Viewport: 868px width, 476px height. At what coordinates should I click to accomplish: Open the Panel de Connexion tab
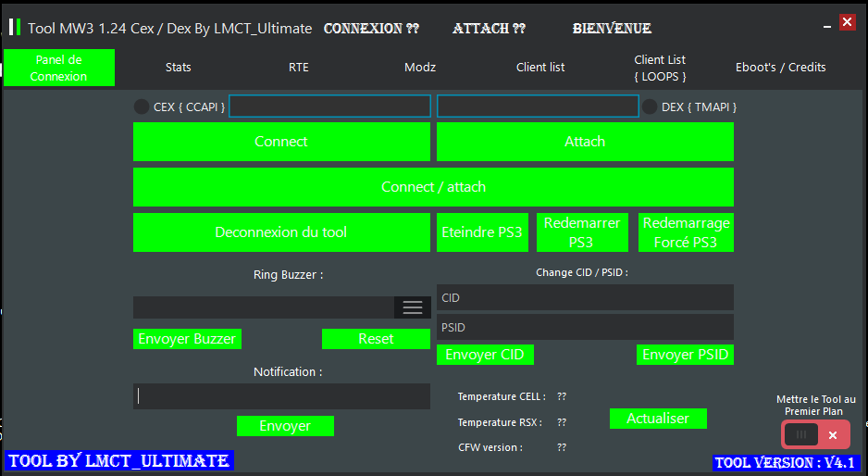[x=58, y=68]
